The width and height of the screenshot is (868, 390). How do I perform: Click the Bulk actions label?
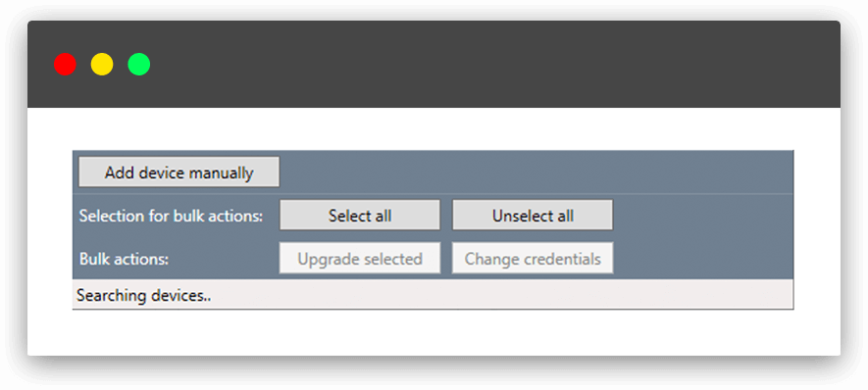click(x=124, y=259)
